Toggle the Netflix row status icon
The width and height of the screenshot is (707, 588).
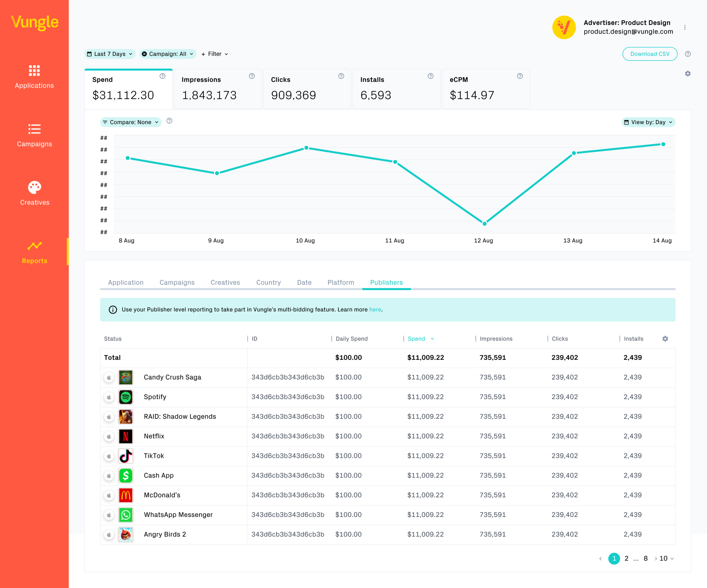coord(109,436)
